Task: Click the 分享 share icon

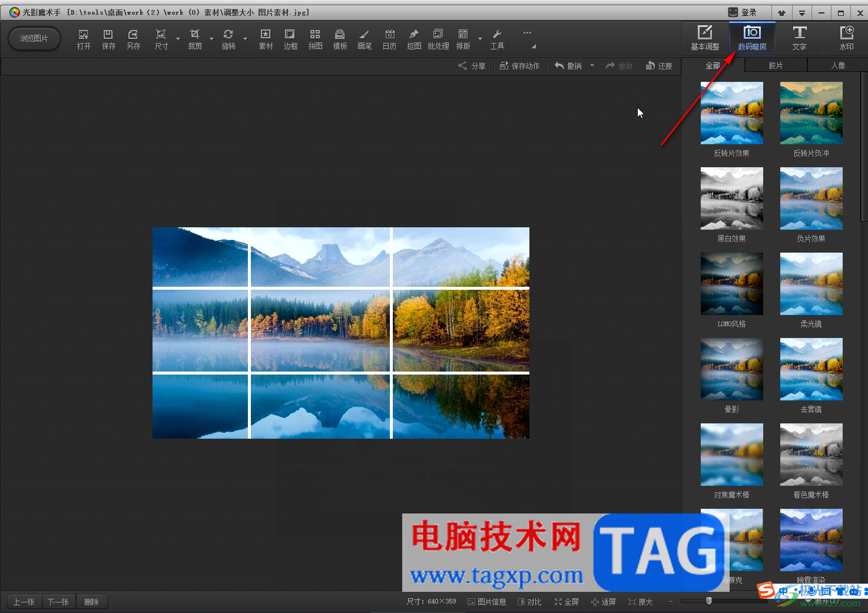Action: point(472,66)
